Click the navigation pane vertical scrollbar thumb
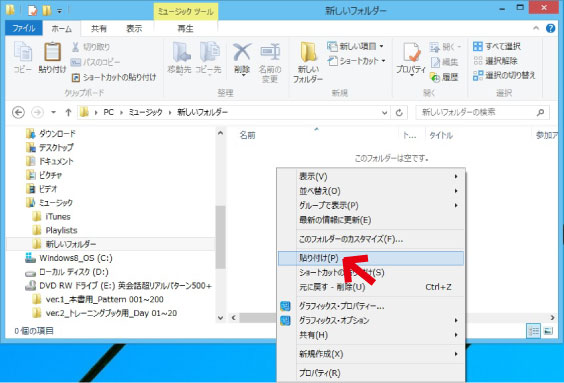The height and width of the screenshot is (383, 564). point(220,237)
